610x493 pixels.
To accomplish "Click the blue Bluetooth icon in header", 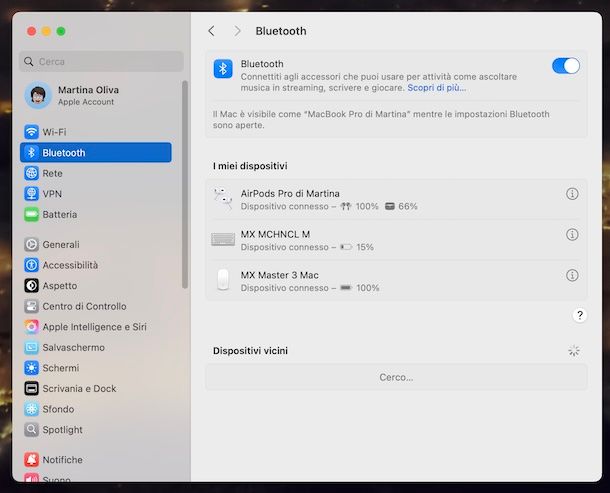I will (223, 69).
